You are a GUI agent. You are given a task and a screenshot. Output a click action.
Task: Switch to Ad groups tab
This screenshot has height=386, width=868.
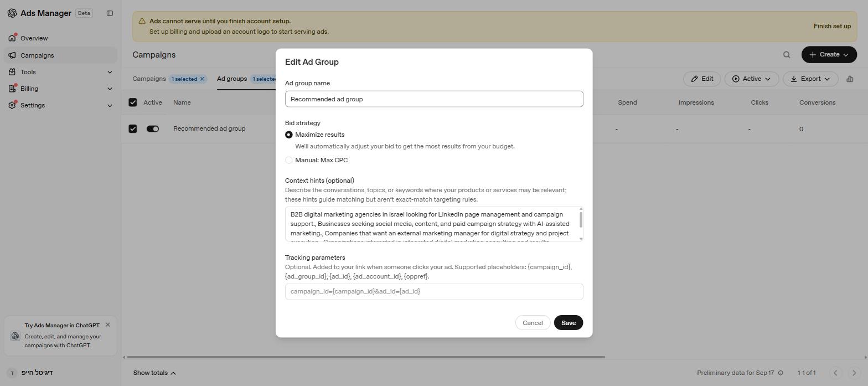(232, 79)
